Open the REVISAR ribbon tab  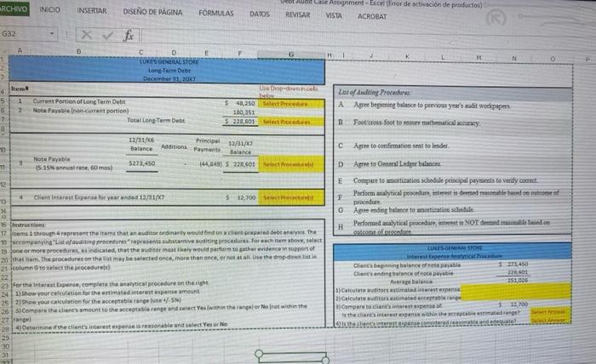[298, 14]
